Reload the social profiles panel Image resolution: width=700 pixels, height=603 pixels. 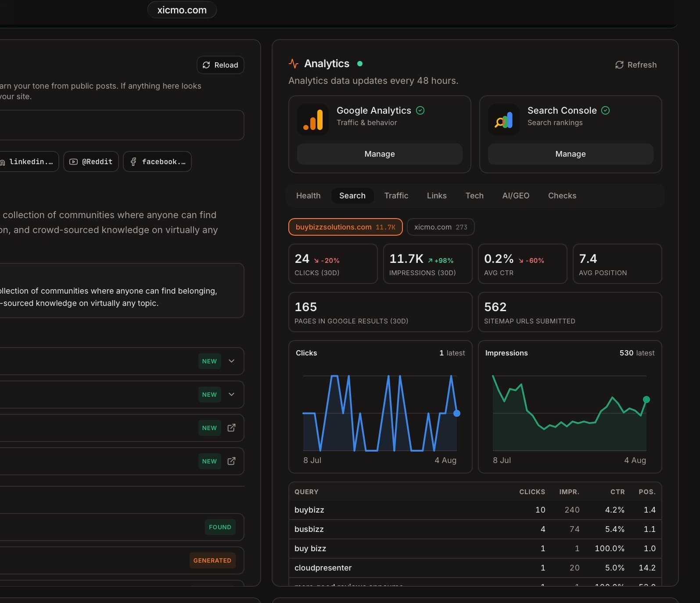coord(220,65)
